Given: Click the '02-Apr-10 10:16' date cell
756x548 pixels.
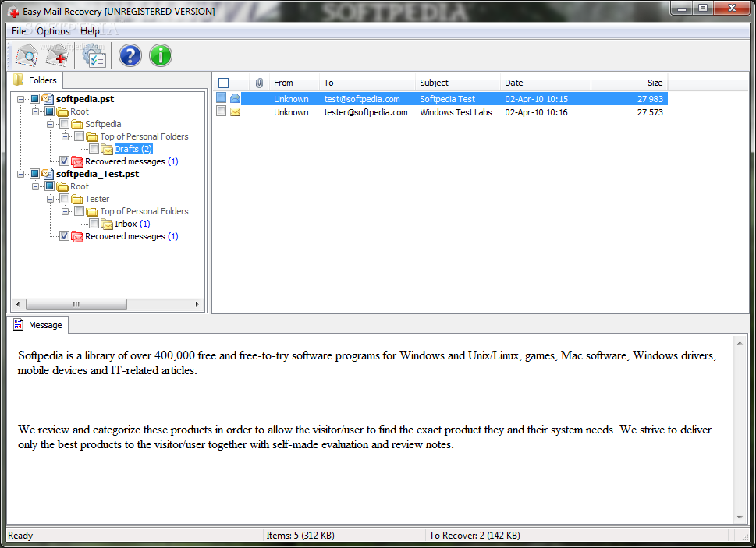Looking at the screenshot, I should (x=536, y=112).
